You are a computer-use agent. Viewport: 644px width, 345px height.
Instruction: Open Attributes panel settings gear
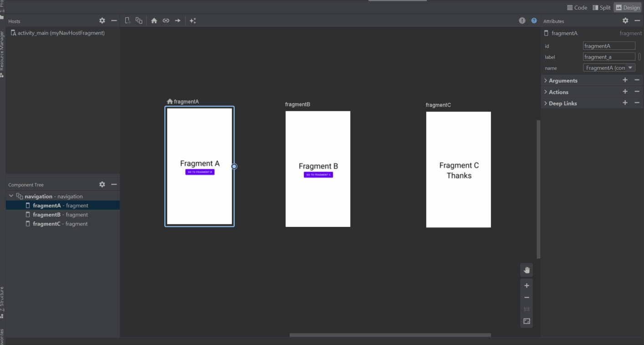tap(625, 21)
